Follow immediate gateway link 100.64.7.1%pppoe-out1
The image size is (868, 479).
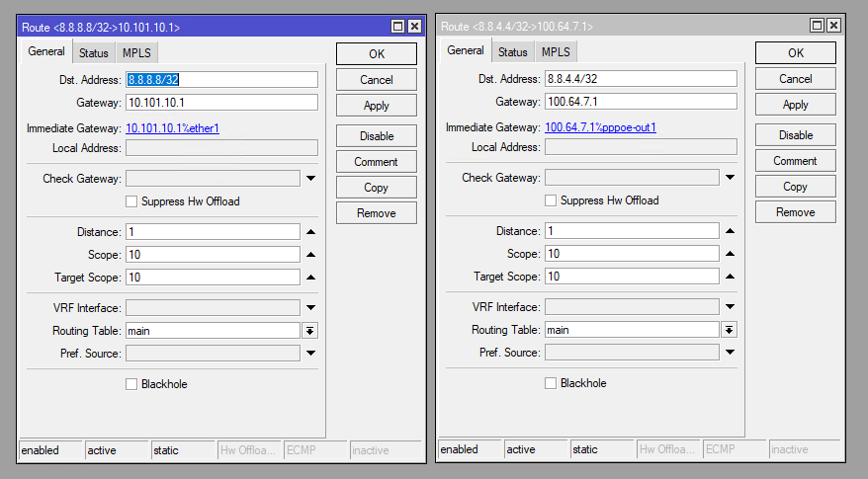[601, 127]
